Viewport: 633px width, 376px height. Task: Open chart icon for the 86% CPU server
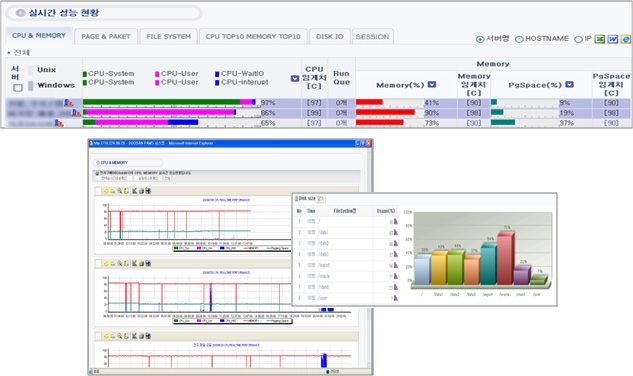pos(76,113)
